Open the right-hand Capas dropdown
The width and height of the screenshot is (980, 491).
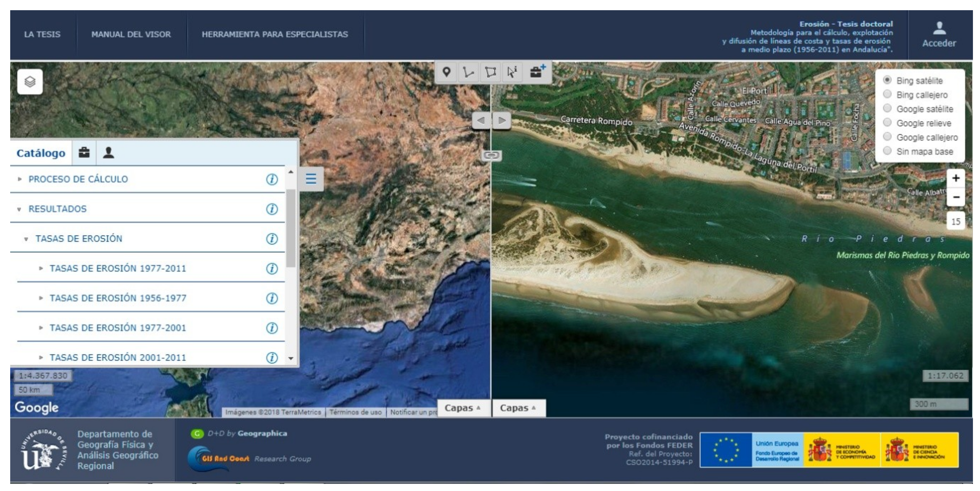coord(518,408)
